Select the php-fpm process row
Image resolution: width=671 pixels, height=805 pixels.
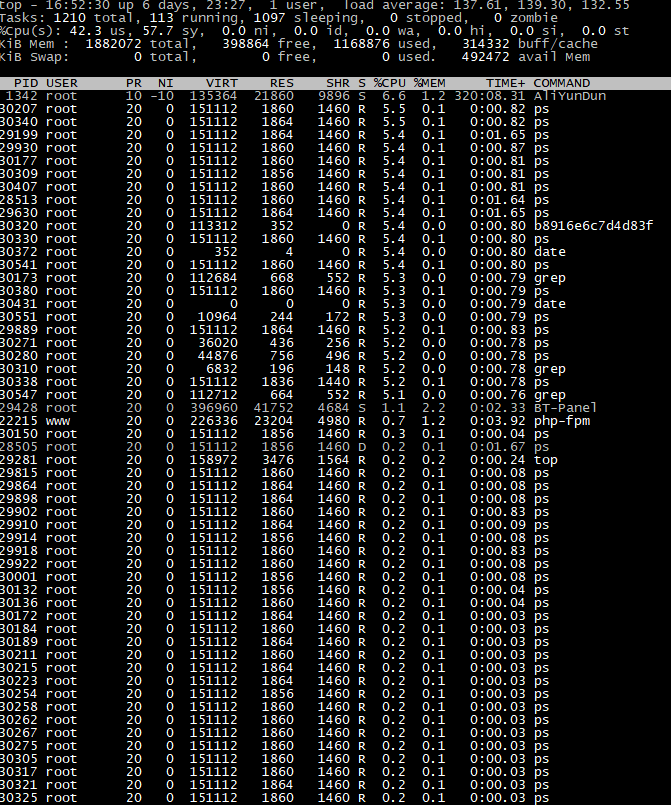[335, 421]
